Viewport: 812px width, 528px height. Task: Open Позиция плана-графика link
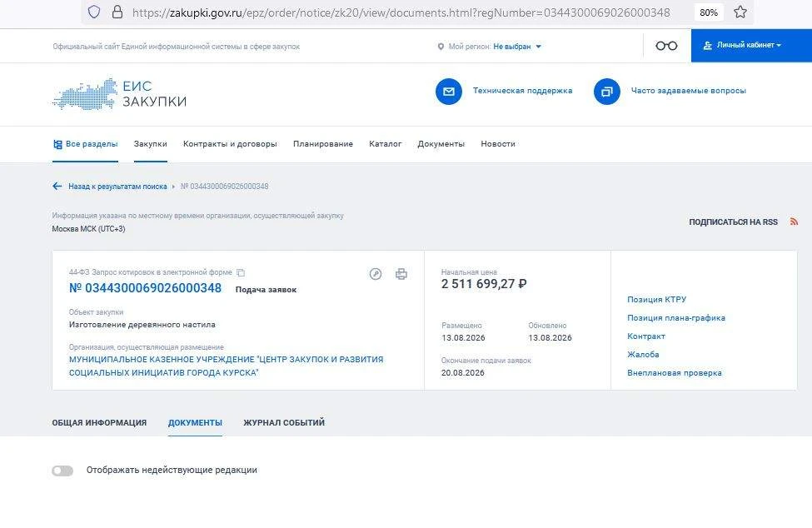[676, 318]
